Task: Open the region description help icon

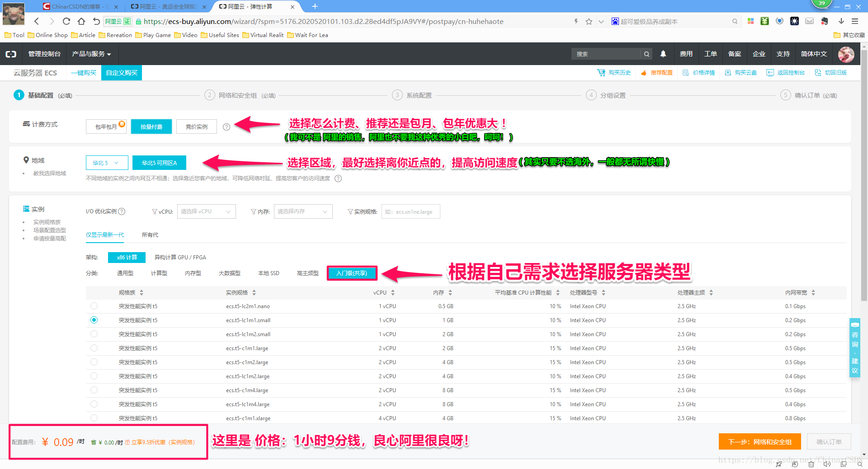Action: pyautogui.click(x=338, y=178)
